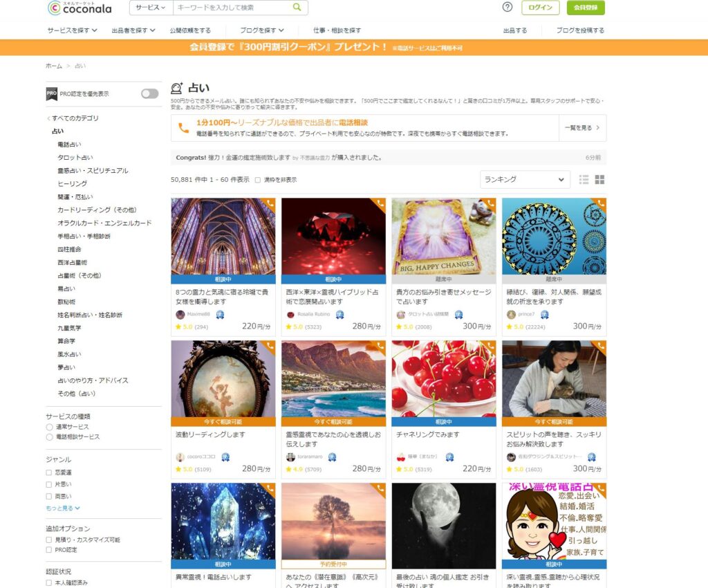This screenshot has width=708, height=588.
Task: Click badge icon beside seller Maxime88
Action: point(220,314)
